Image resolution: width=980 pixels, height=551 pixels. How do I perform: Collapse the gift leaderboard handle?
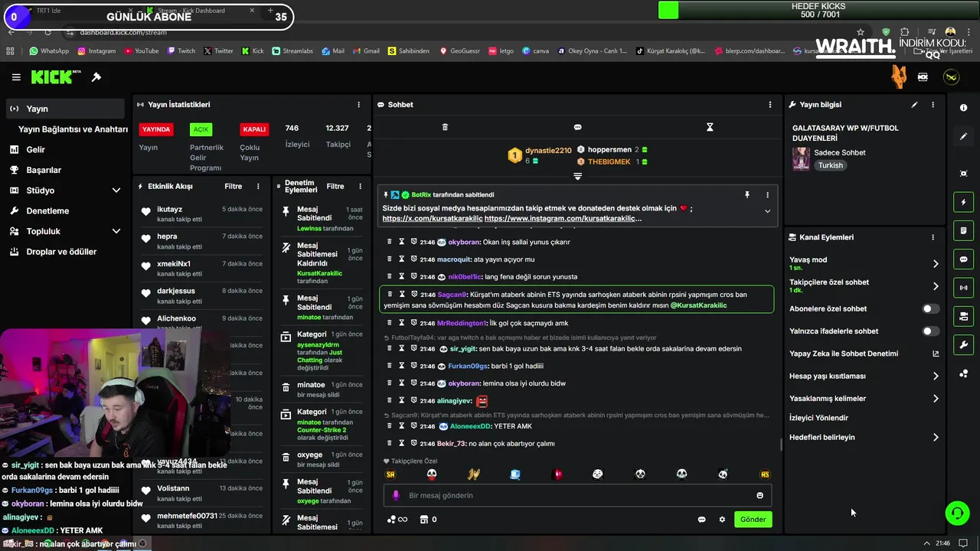[x=577, y=177]
